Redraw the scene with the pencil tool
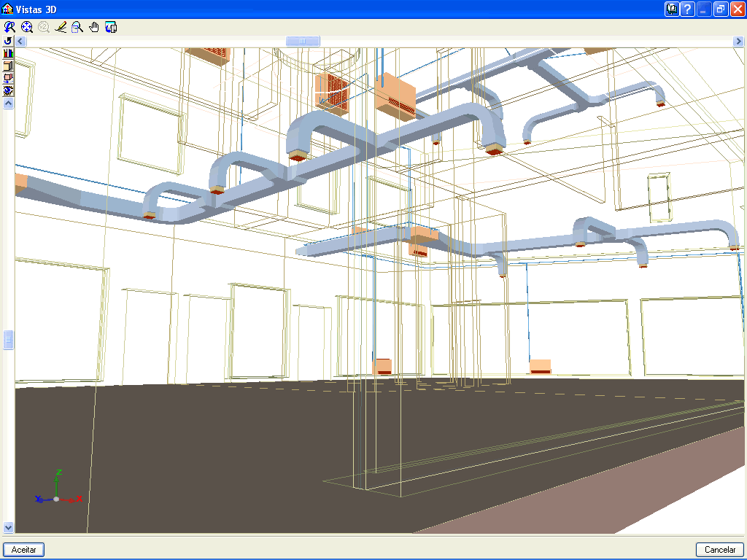The width and height of the screenshot is (747, 560). coord(61,27)
